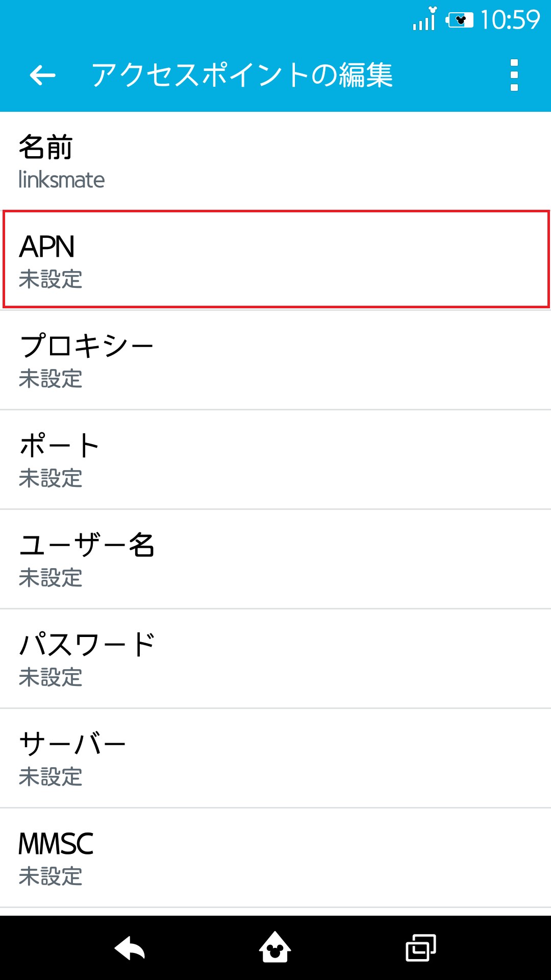Open the three-dot overflow menu

[514, 76]
